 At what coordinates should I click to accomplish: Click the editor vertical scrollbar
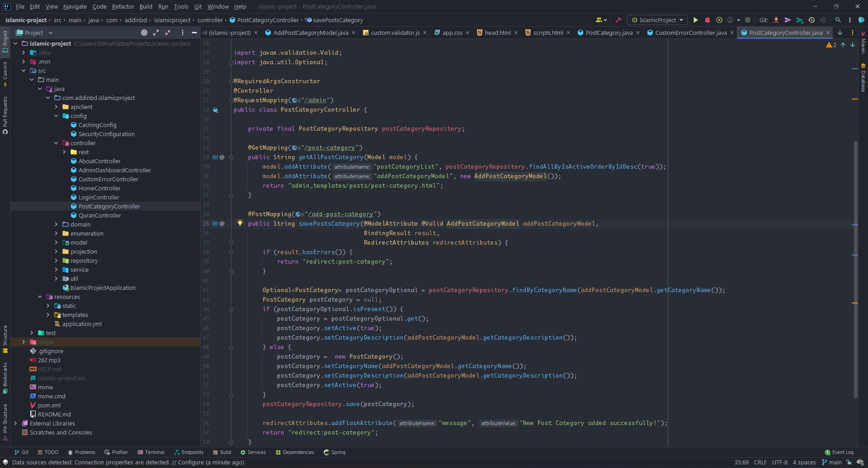click(x=855, y=269)
